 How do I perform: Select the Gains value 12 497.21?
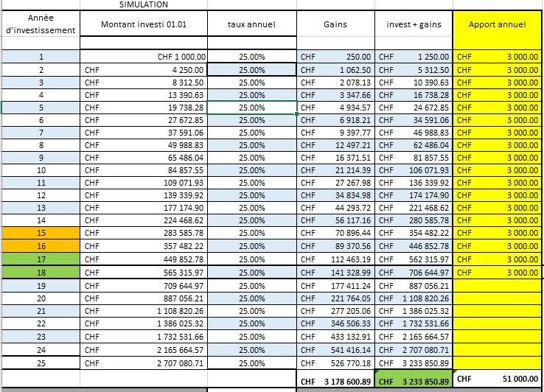[x=335, y=145]
